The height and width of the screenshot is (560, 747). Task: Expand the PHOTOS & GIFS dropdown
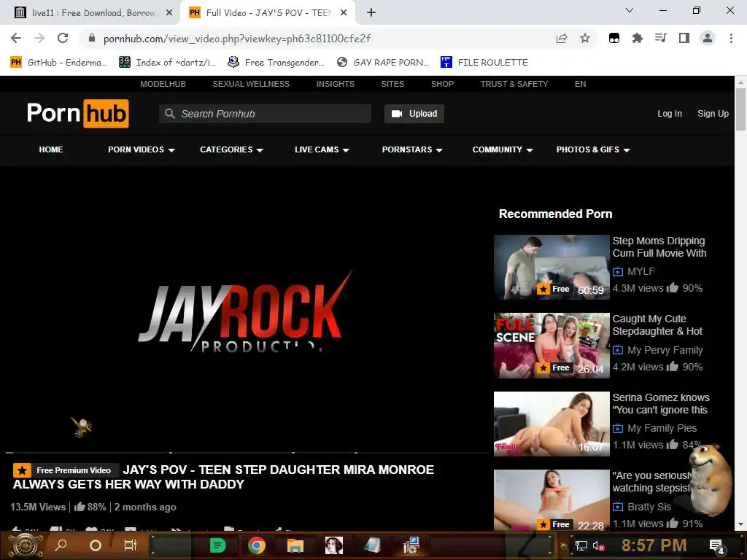point(593,149)
